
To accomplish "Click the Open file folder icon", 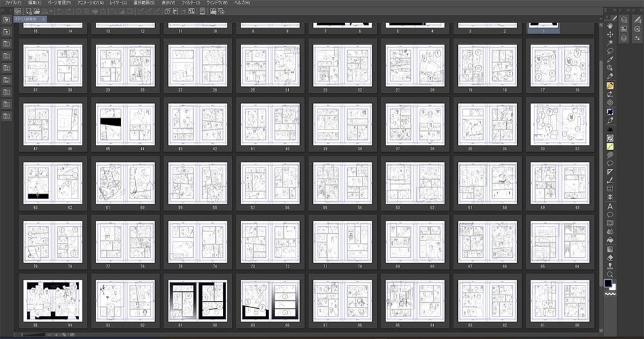I will (37, 11).
